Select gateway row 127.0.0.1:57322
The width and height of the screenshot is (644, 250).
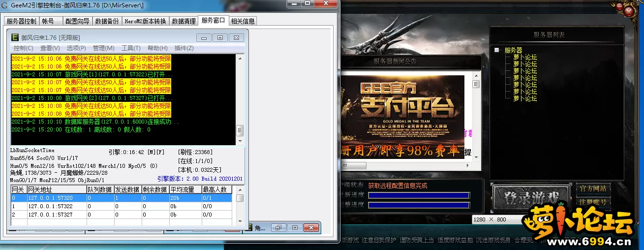click(121, 206)
